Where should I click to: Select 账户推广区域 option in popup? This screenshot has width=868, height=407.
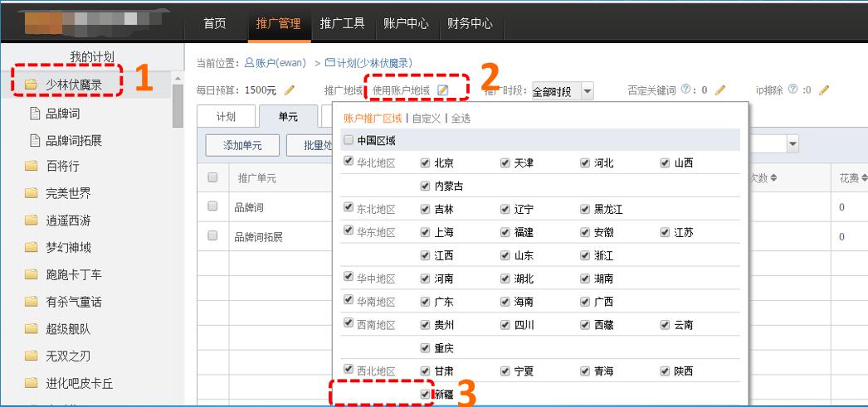[x=373, y=119]
